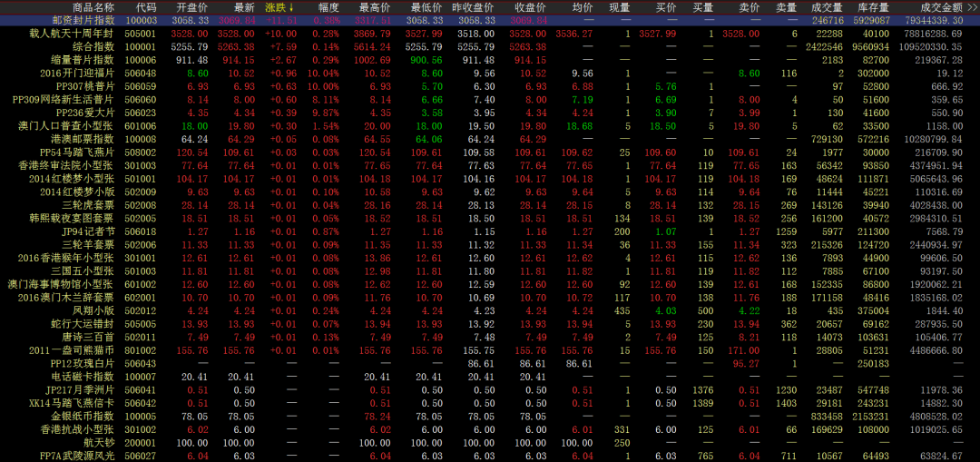This screenshot has width=980, height=462.
Task: Sort by 最高价 column header
Action: (x=375, y=7)
